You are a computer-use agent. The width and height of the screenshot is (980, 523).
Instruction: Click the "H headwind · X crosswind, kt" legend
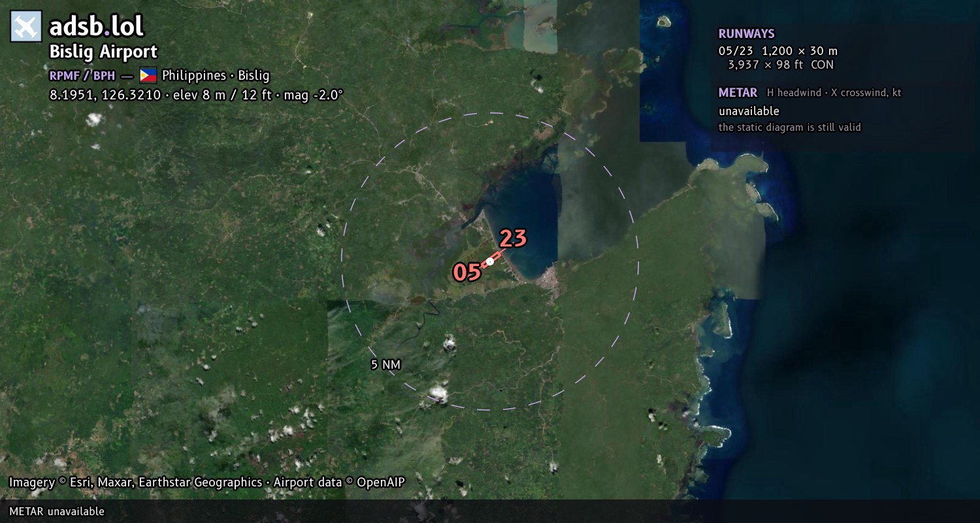[x=834, y=93]
